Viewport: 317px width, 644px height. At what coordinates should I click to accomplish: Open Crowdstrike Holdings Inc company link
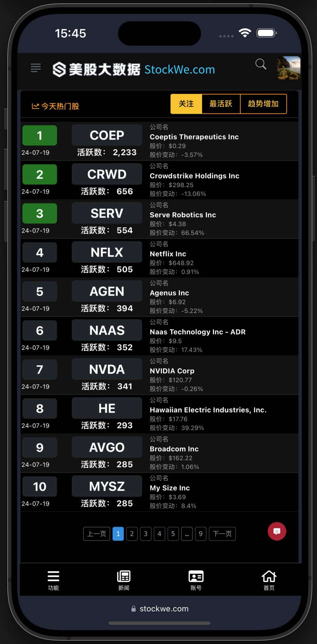[194, 176]
